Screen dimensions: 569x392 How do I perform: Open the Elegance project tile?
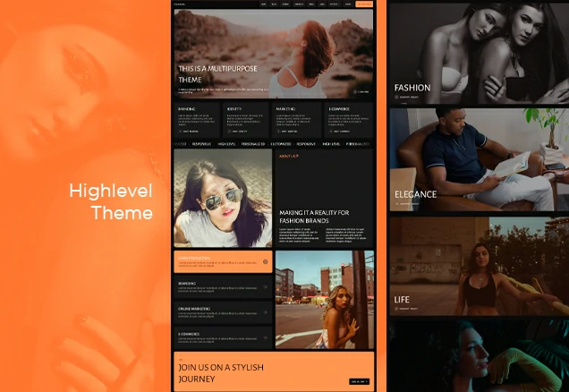tap(480, 159)
